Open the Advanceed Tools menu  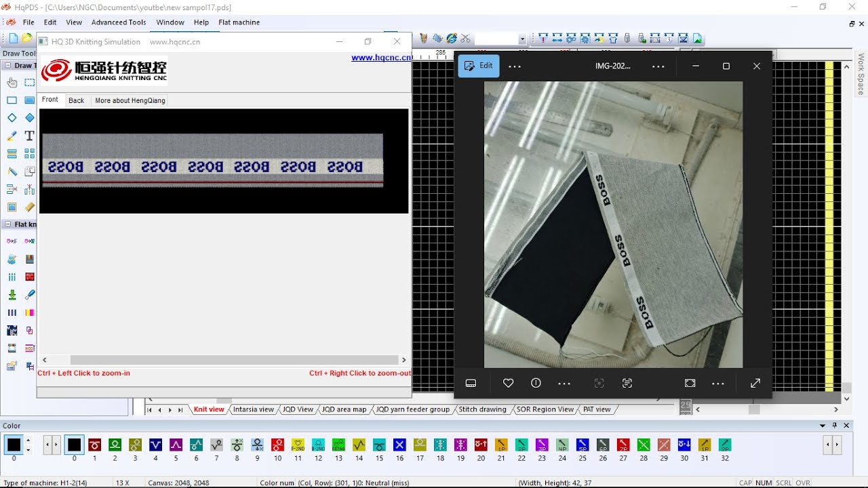click(119, 22)
